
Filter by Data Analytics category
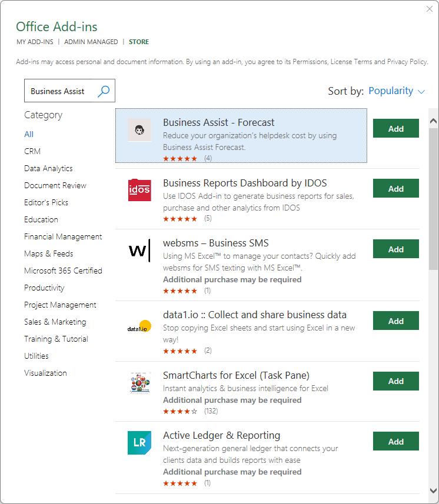point(48,168)
